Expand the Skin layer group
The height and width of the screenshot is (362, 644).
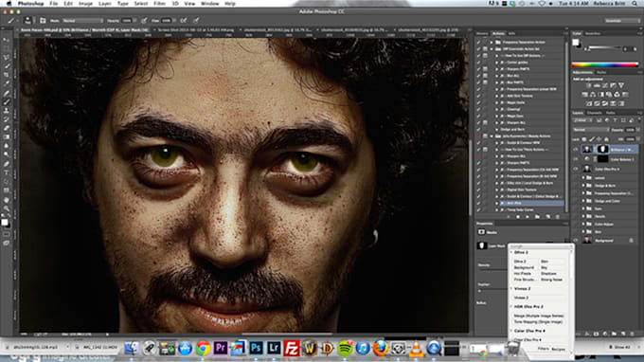[x=583, y=232]
